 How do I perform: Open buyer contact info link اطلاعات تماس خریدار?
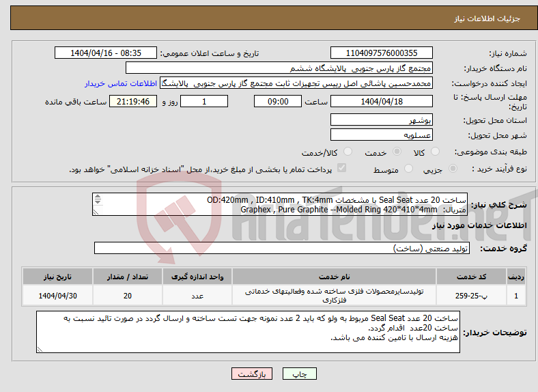(x=121, y=83)
